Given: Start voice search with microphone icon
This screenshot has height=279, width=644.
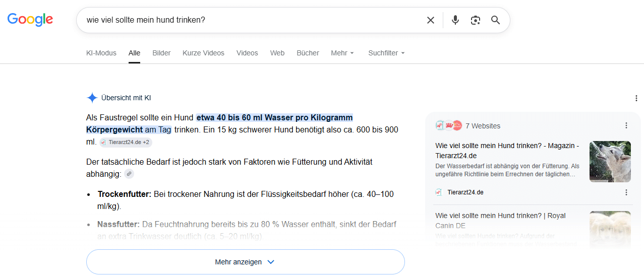Looking at the screenshot, I should click(455, 20).
